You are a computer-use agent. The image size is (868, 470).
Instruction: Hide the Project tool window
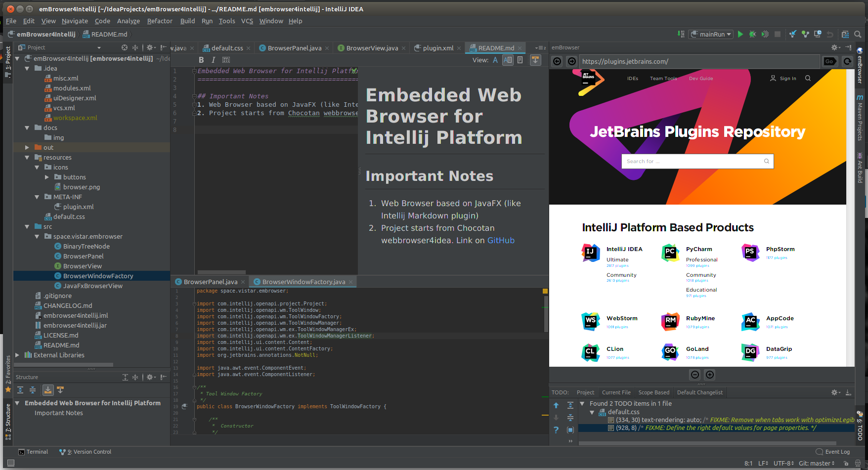164,47
